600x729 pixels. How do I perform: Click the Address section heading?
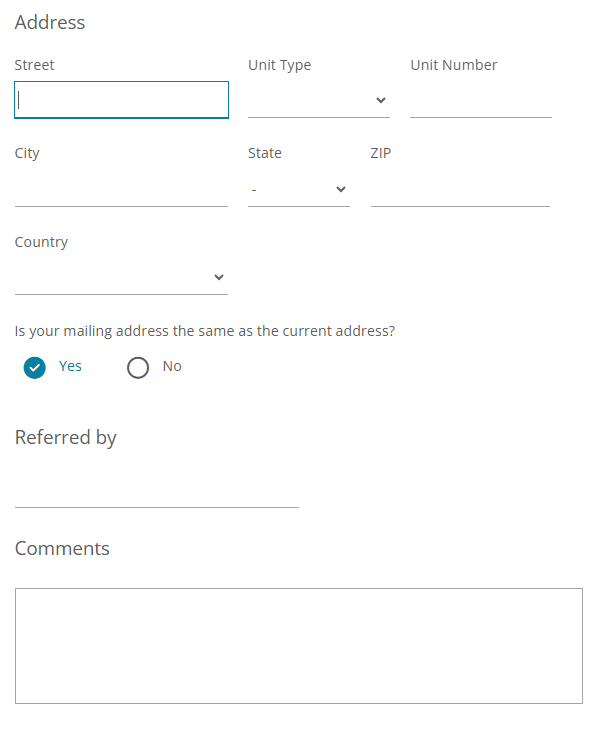[x=50, y=22]
